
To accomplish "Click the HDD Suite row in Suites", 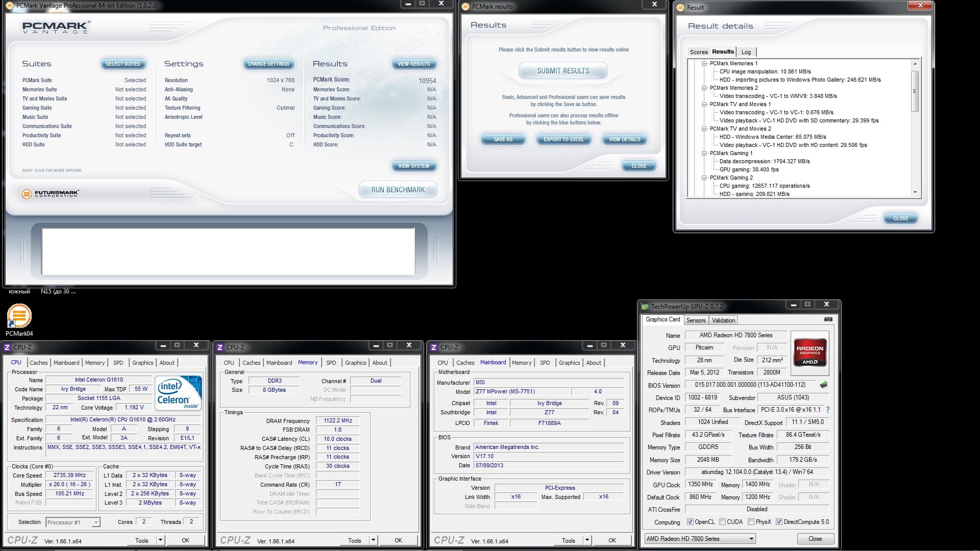I will [x=84, y=145].
